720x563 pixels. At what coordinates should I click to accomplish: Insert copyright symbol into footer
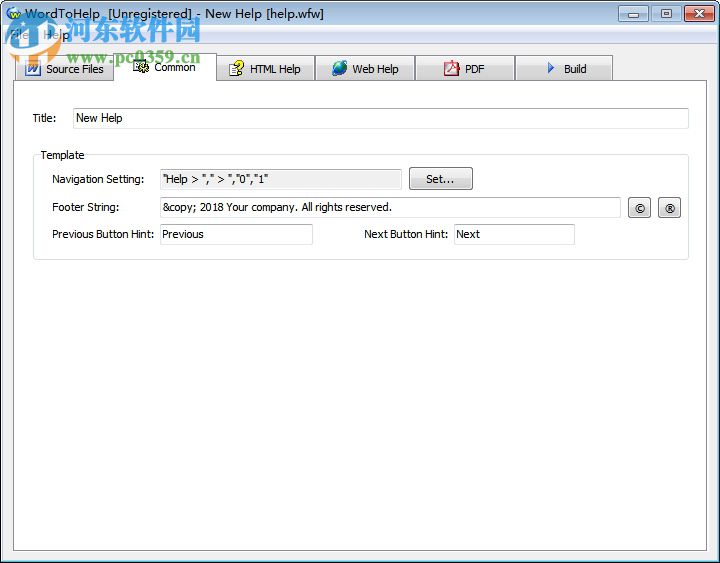click(639, 208)
